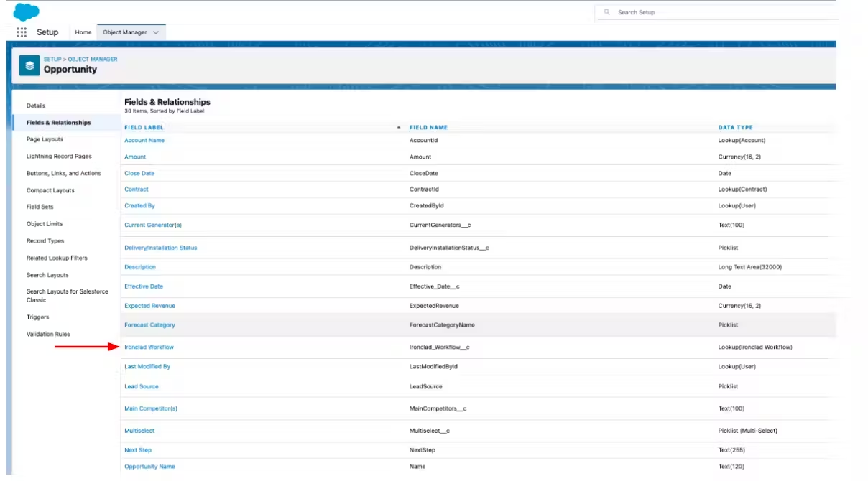868x481 pixels.
Task: Open the Next Step field
Action: [x=138, y=450]
